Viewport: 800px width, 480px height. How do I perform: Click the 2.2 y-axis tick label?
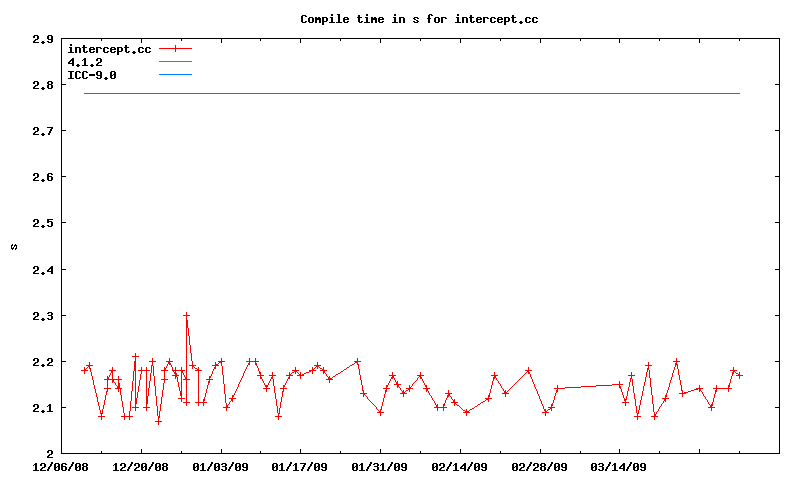coord(43,362)
